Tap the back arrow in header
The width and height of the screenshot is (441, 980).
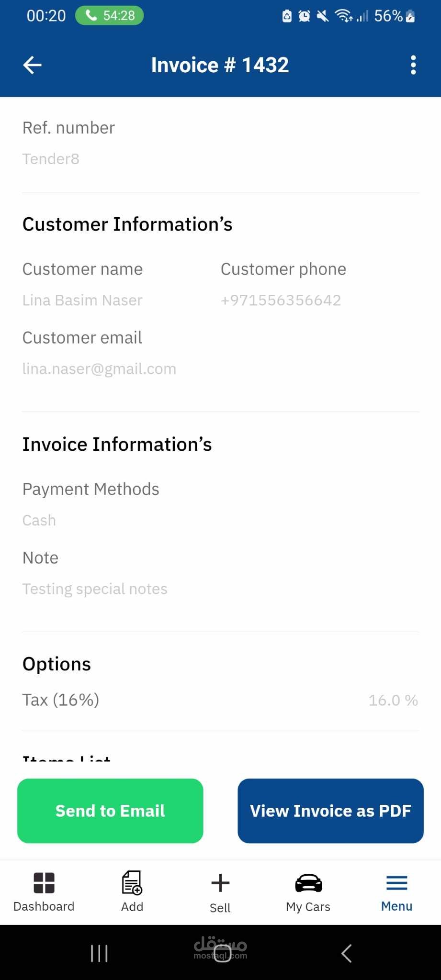point(33,65)
